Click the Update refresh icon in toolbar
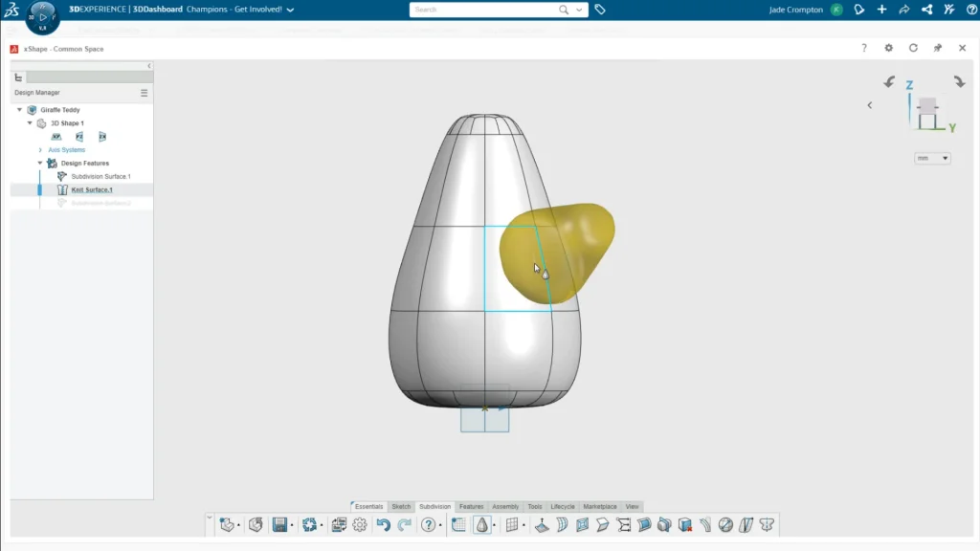The height and width of the screenshot is (551, 980). point(308,524)
